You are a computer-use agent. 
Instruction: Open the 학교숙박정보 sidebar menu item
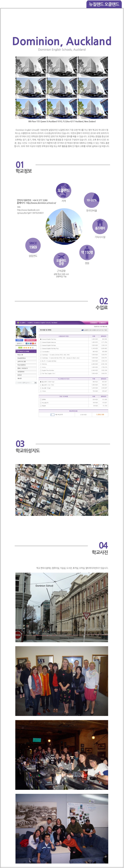(x=26, y=365)
